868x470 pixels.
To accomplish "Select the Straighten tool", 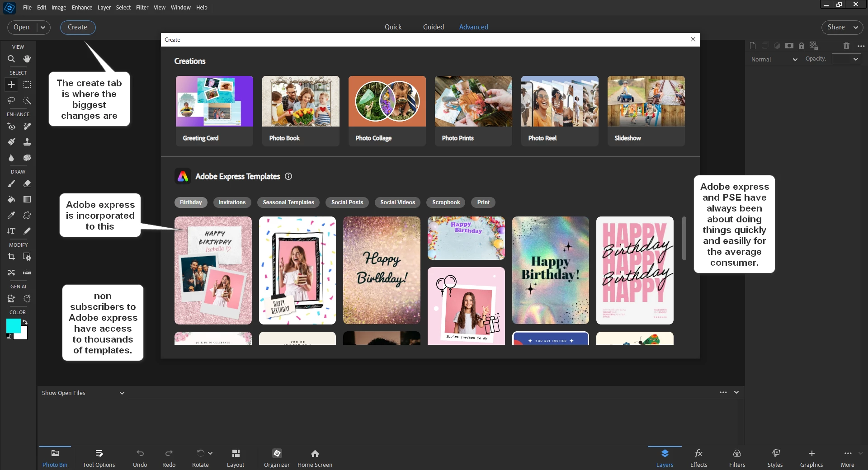I will (x=27, y=273).
